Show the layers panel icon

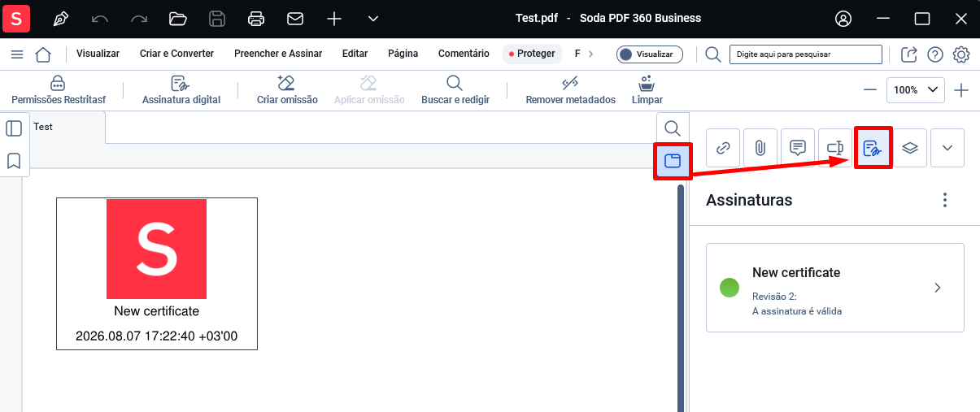(x=910, y=148)
